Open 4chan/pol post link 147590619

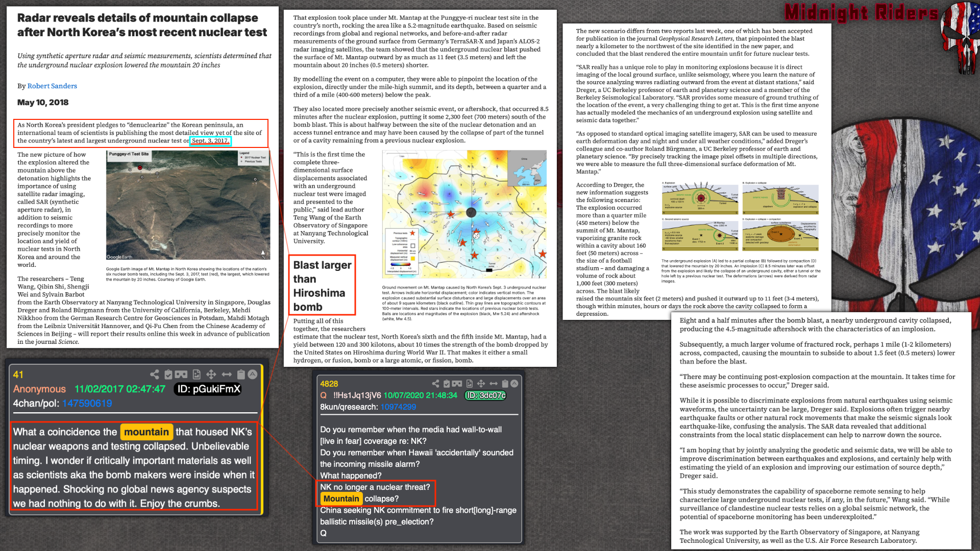click(x=87, y=404)
